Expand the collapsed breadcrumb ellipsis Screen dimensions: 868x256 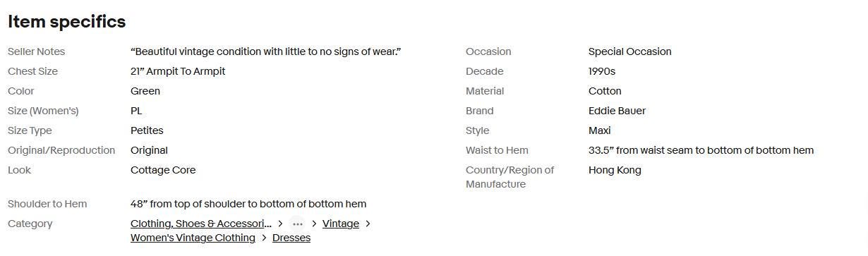[298, 224]
